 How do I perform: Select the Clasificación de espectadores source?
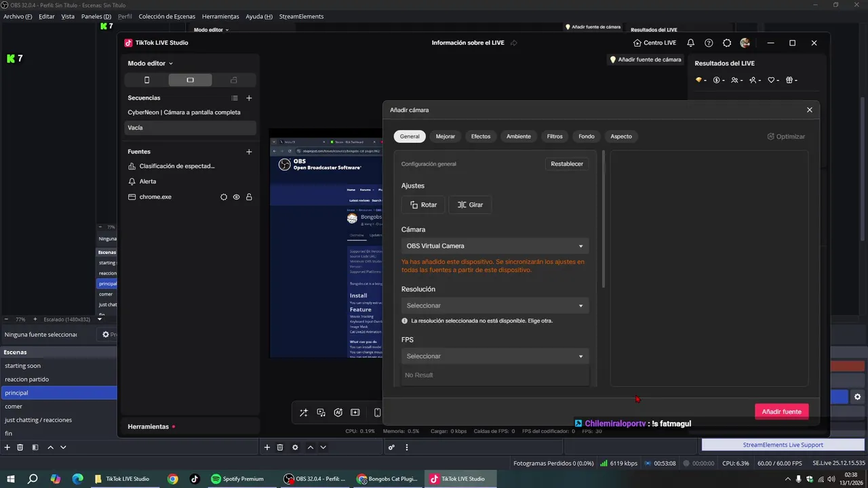(x=189, y=166)
